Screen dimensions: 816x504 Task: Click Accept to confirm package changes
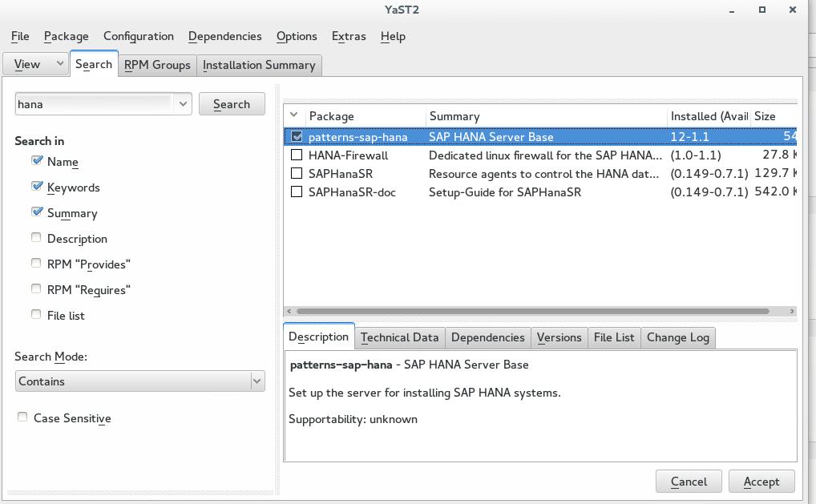click(761, 481)
